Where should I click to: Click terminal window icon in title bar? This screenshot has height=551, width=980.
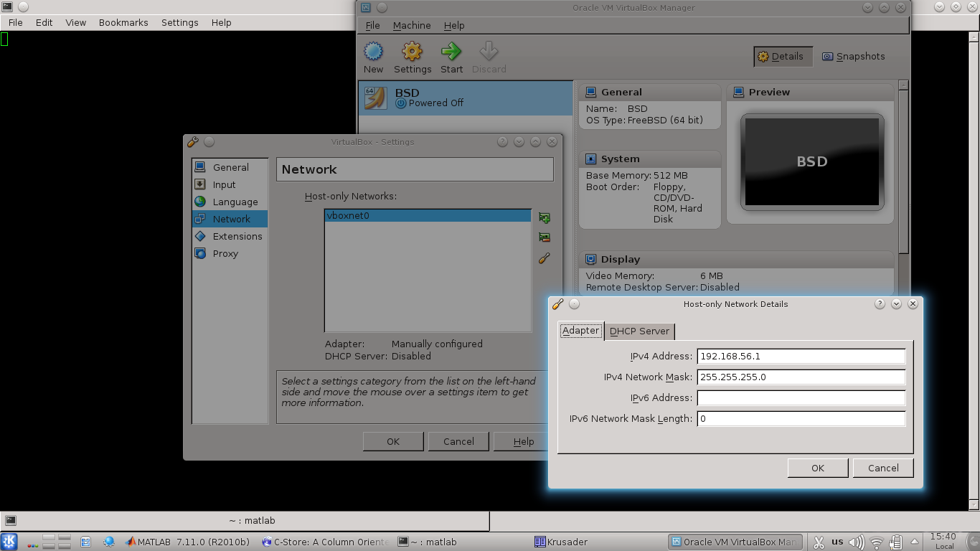tap(6, 6)
